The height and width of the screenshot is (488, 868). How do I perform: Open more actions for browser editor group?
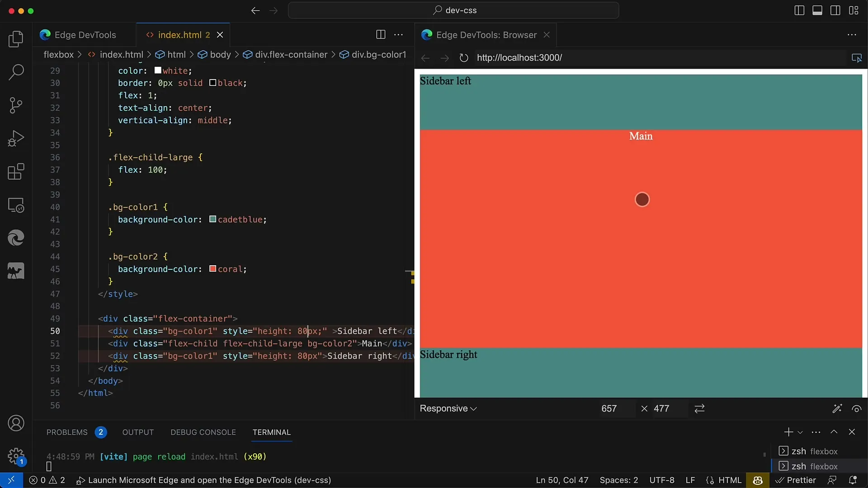(852, 35)
